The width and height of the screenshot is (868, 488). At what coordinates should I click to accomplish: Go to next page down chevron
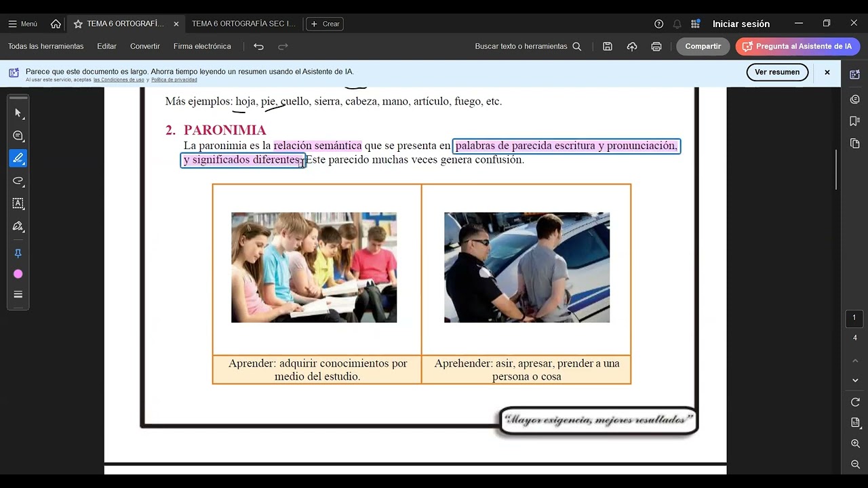pos(854,380)
